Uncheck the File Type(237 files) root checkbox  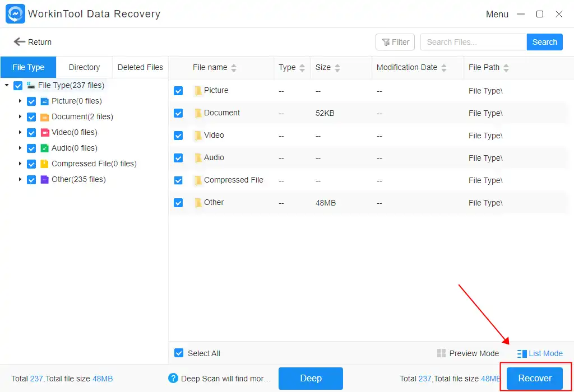[18, 86]
